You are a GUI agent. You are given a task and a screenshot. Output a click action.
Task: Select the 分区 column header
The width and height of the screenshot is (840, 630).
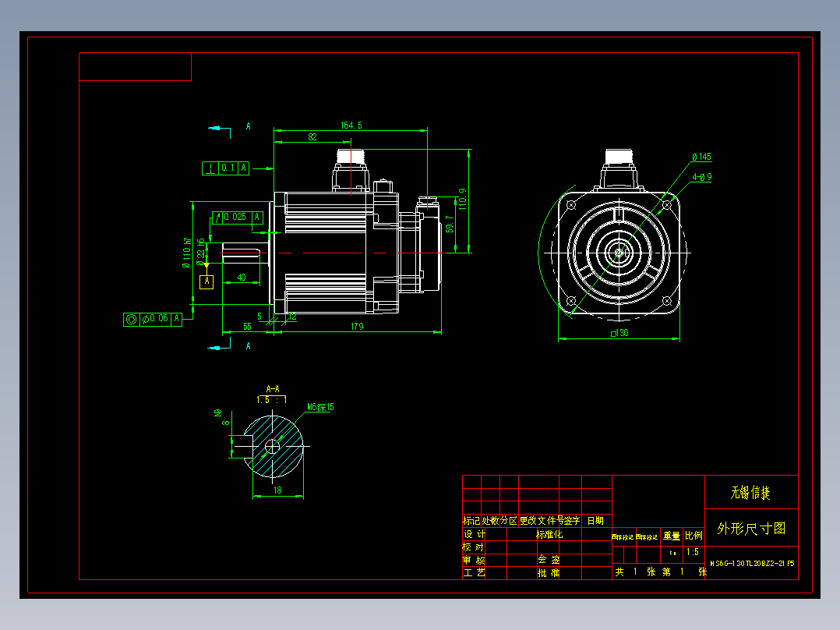click(509, 521)
